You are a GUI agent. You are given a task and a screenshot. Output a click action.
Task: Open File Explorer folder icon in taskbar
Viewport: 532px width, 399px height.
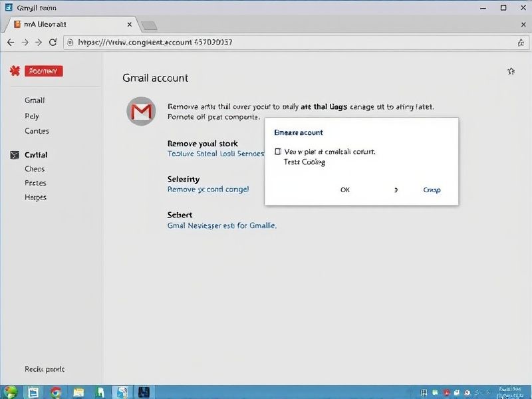click(x=78, y=392)
